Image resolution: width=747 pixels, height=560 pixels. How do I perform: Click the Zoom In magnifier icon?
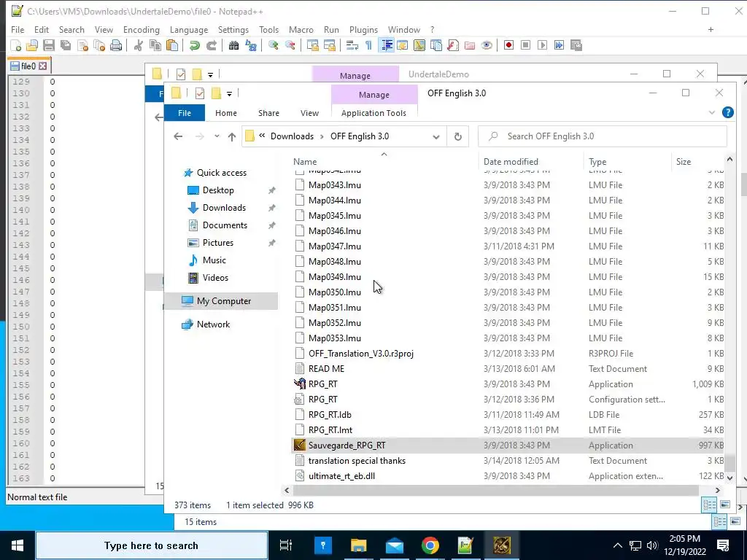(273, 45)
